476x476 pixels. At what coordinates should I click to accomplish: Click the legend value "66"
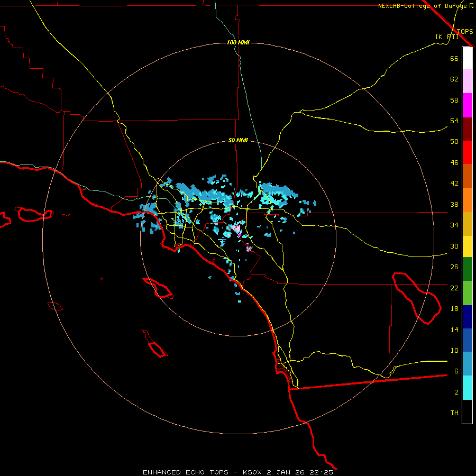[x=454, y=58]
